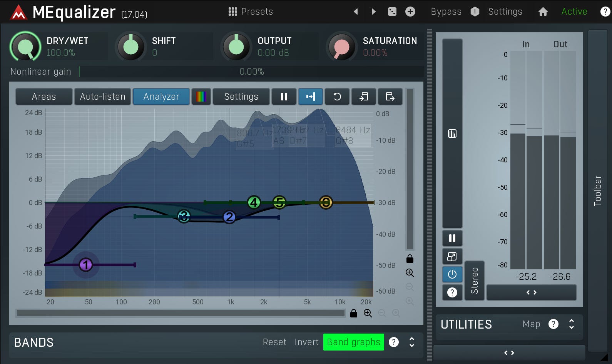612x364 pixels.
Task: Select band 1 node
Action: coord(86,265)
